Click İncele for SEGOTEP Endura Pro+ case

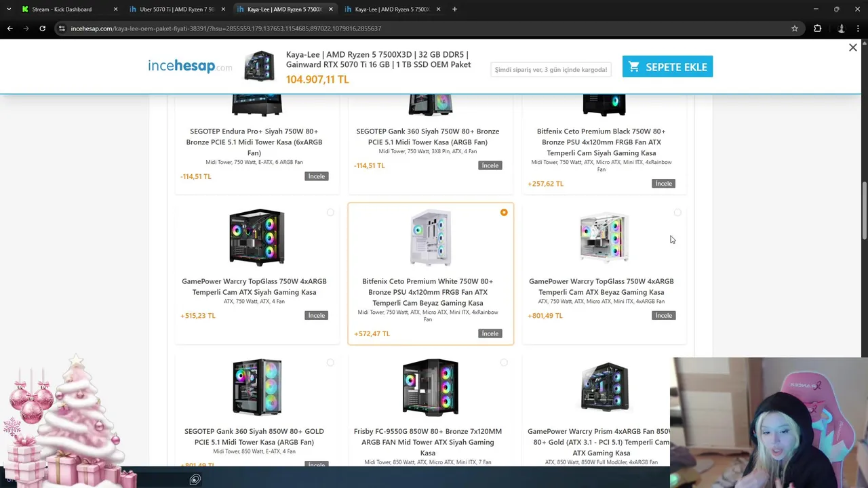pyautogui.click(x=317, y=176)
